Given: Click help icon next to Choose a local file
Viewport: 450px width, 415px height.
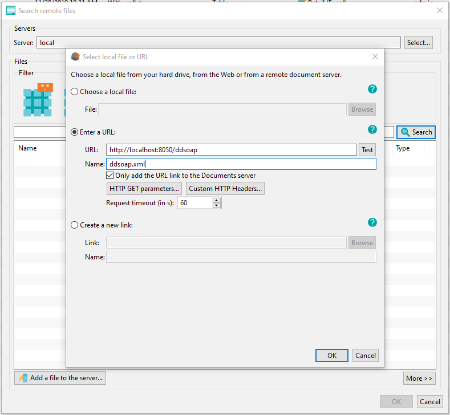Looking at the screenshot, I should click(x=372, y=89).
